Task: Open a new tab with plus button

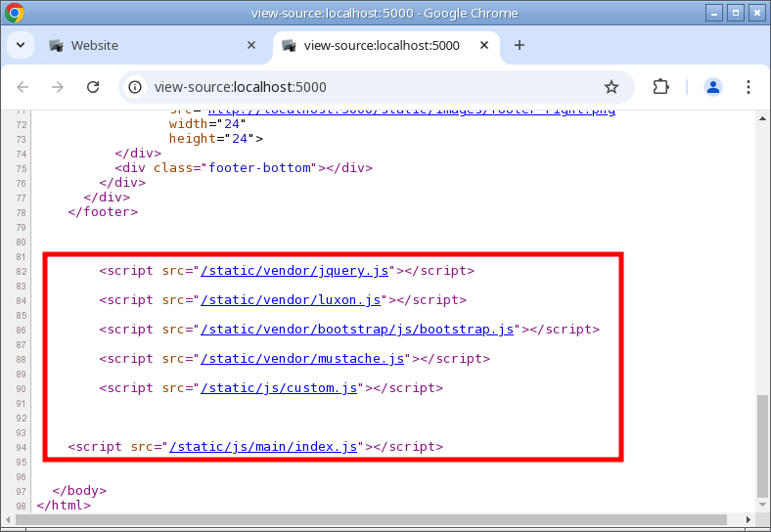Action: 520,45
